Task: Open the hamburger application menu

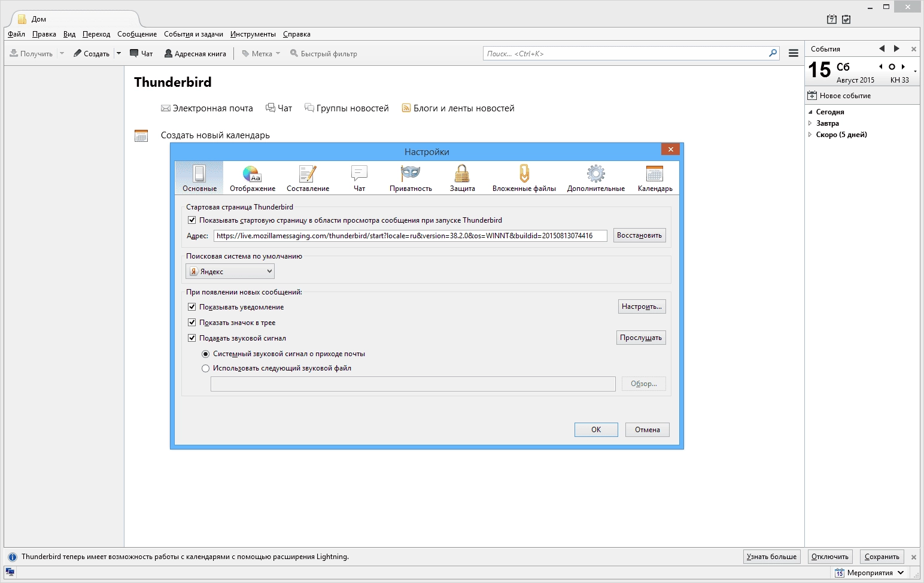Action: click(794, 53)
